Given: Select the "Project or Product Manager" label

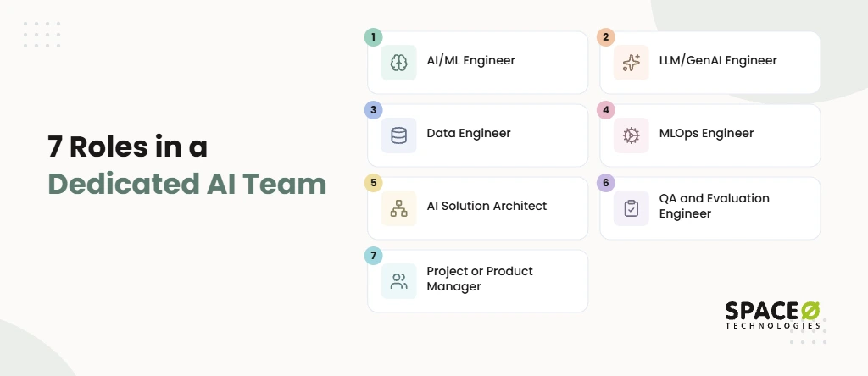Looking at the screenshot, I should [480, 279].
